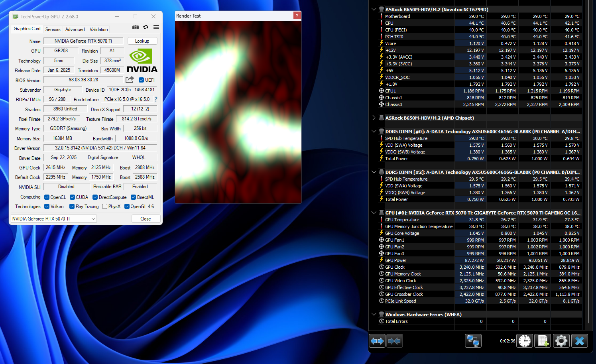Collapse the Windows Hardware Errors (WHEA) group
Screen dimensions: 596x364
(x=374, y=315)
